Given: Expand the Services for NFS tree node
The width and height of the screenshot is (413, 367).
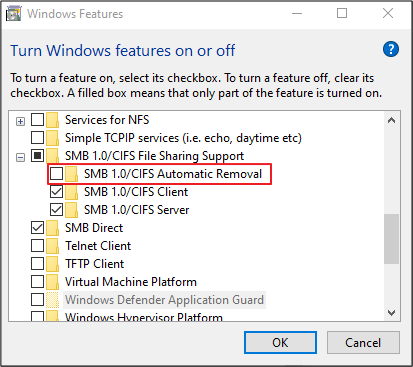Looking at the screenshot, I should (20, 121).
